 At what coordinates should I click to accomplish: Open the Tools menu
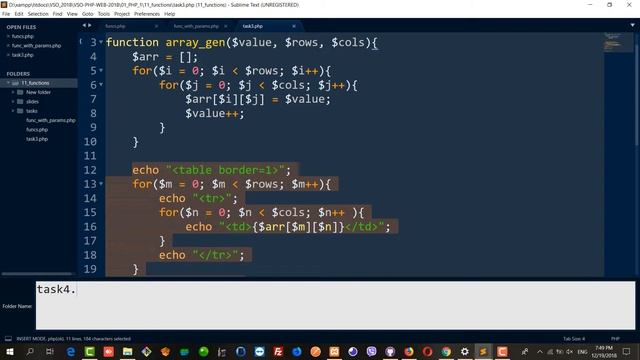(104, 14)
